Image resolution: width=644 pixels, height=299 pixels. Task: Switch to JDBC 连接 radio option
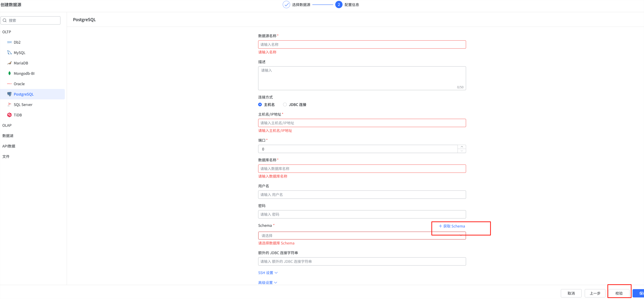coord(285,105)
